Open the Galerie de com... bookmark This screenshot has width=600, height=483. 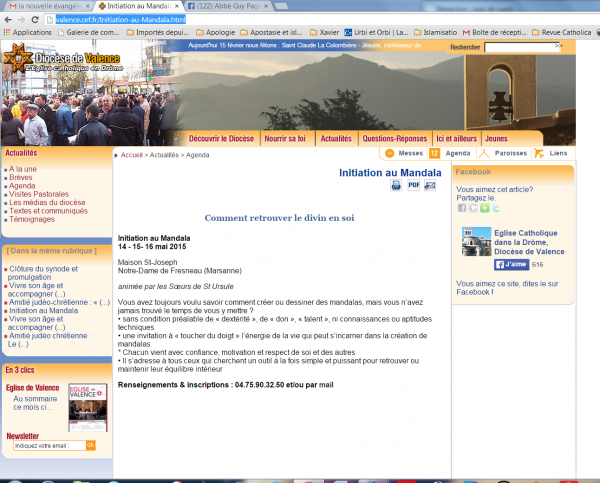coord(89,33)
